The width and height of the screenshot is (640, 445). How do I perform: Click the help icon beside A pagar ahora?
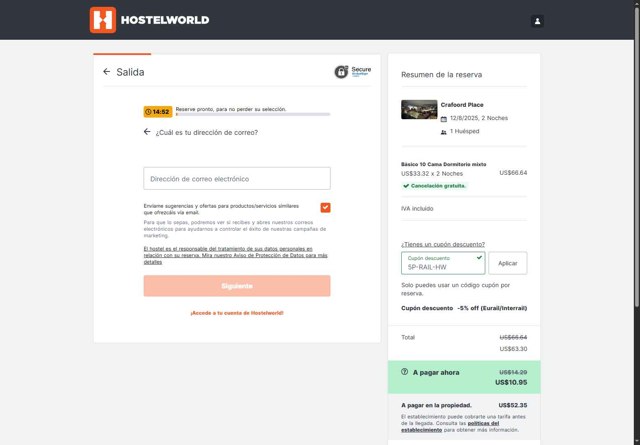(404, 372)
